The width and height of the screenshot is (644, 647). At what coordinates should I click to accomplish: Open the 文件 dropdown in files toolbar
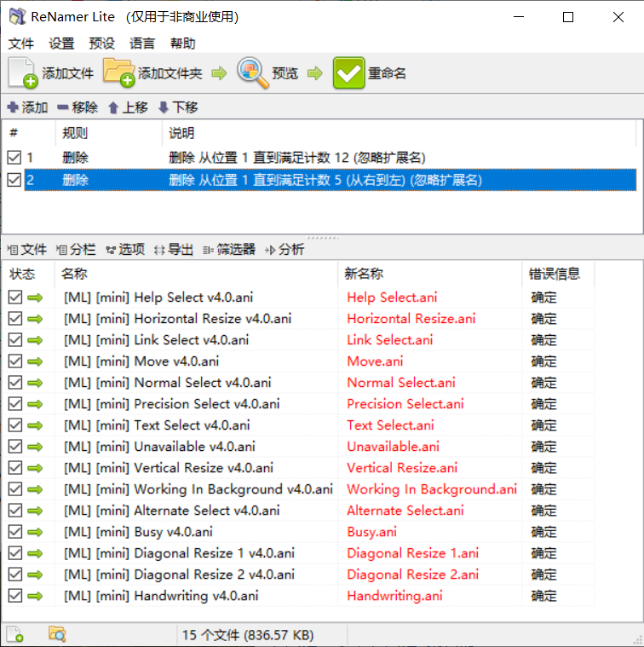point(27,249)
